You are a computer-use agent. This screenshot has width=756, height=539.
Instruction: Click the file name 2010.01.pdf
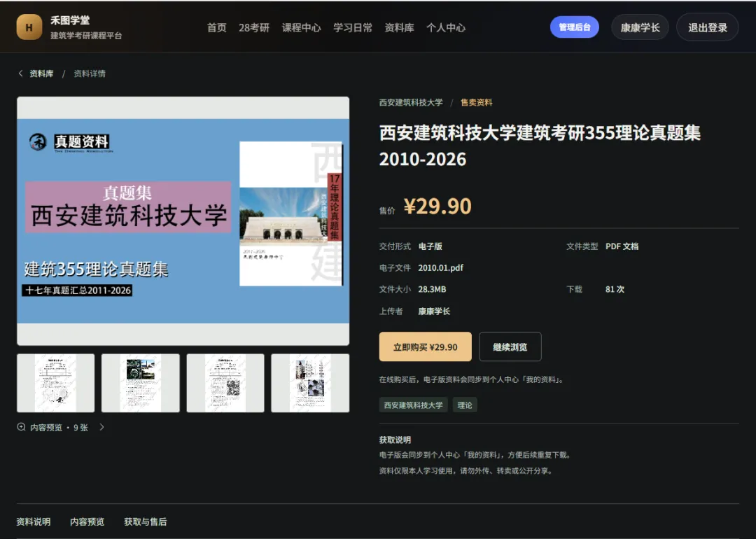[441, 267]
